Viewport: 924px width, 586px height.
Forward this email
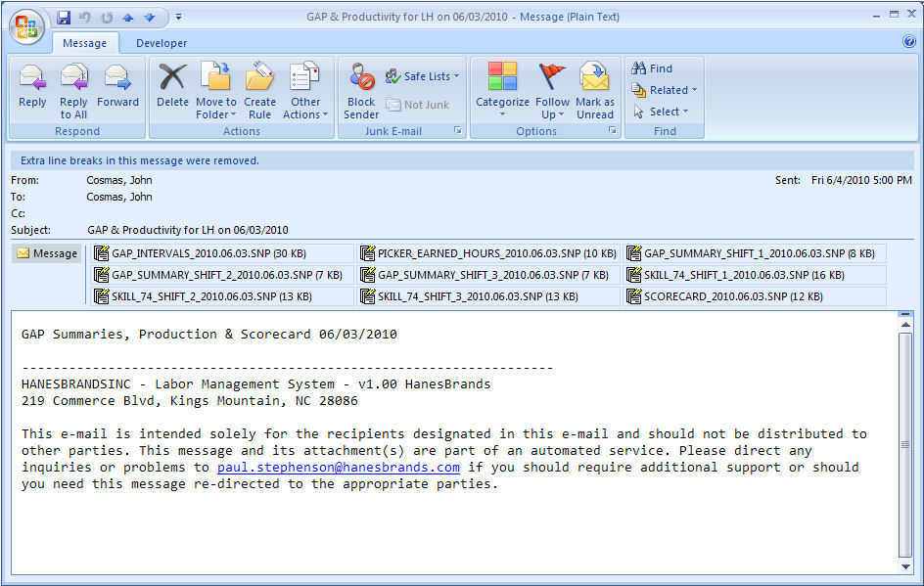click(x=117, y=87)
